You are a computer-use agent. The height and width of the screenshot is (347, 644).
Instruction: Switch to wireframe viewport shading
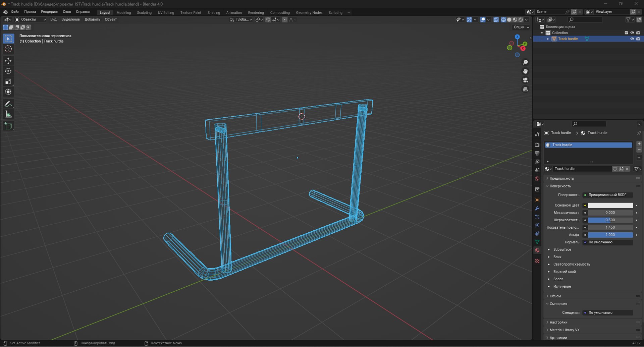click(503, 20)
